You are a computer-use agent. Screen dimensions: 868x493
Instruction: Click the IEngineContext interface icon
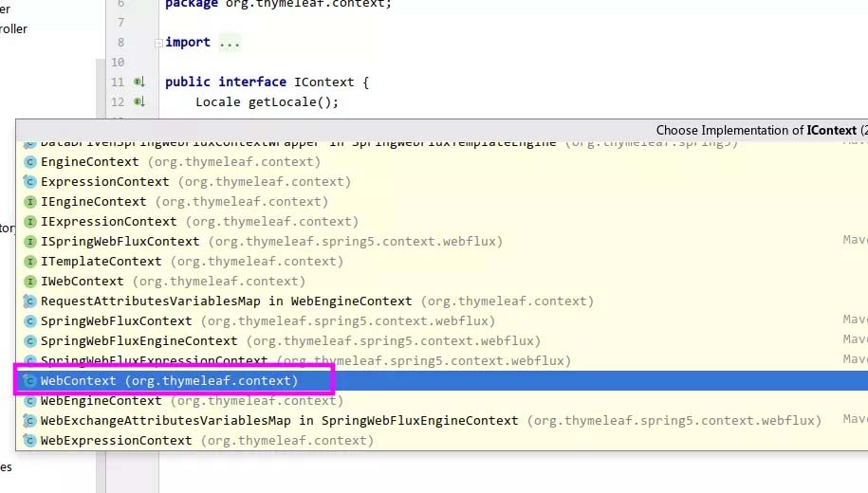pyautogui.click(x=30, y=202)
